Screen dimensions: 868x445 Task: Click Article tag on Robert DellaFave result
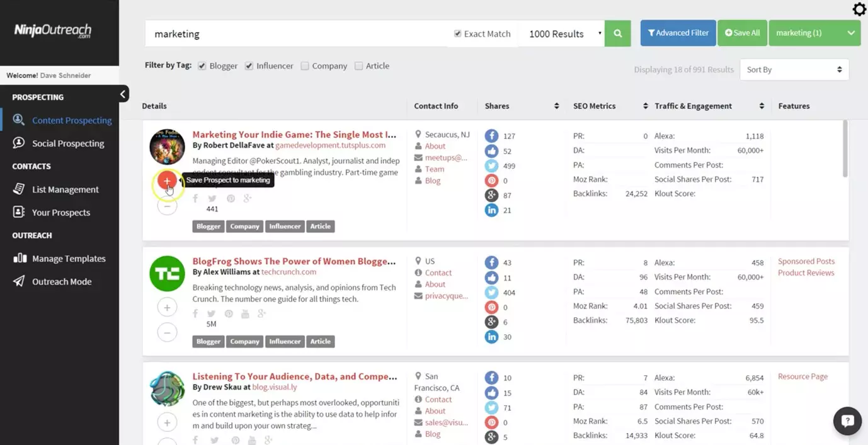[x=320, y=227]
